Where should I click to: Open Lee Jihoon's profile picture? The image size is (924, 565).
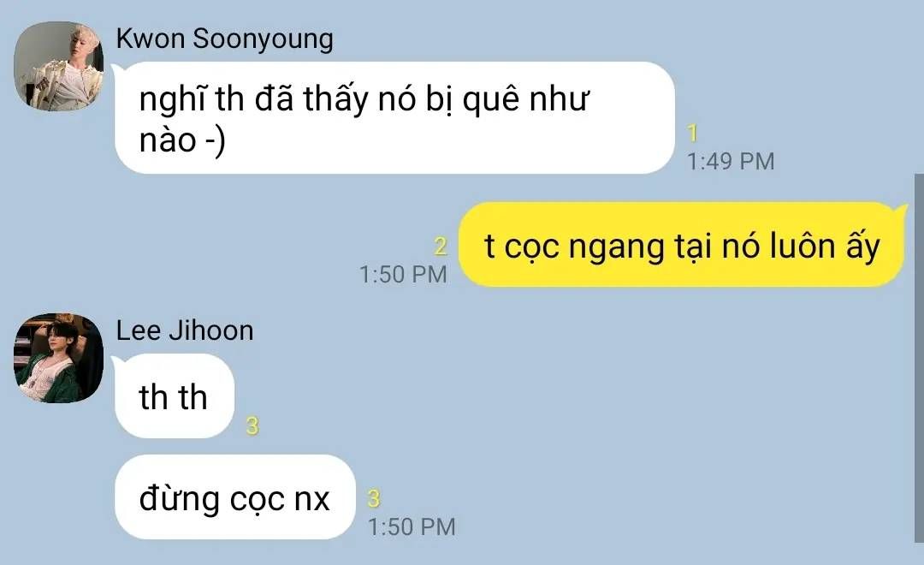[58, 359]
